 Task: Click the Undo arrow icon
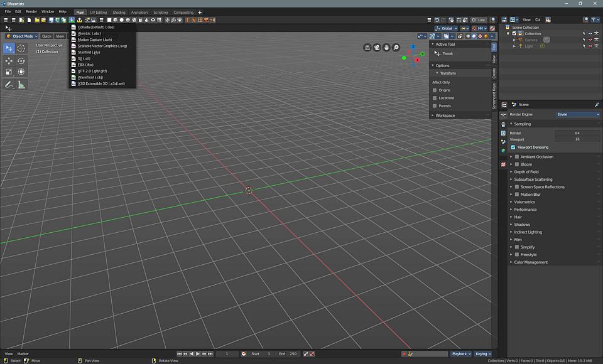pyautogui.click(x=437, y=19)
